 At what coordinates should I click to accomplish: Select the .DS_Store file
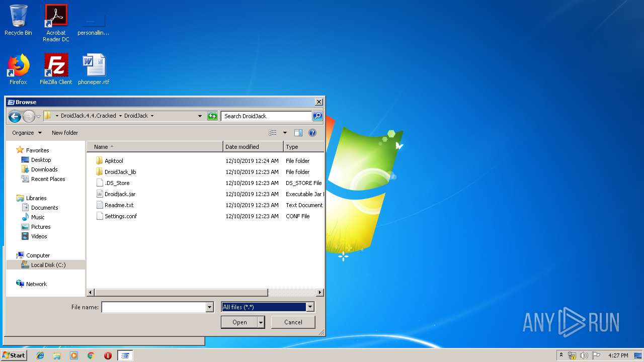tap(117, 183)
